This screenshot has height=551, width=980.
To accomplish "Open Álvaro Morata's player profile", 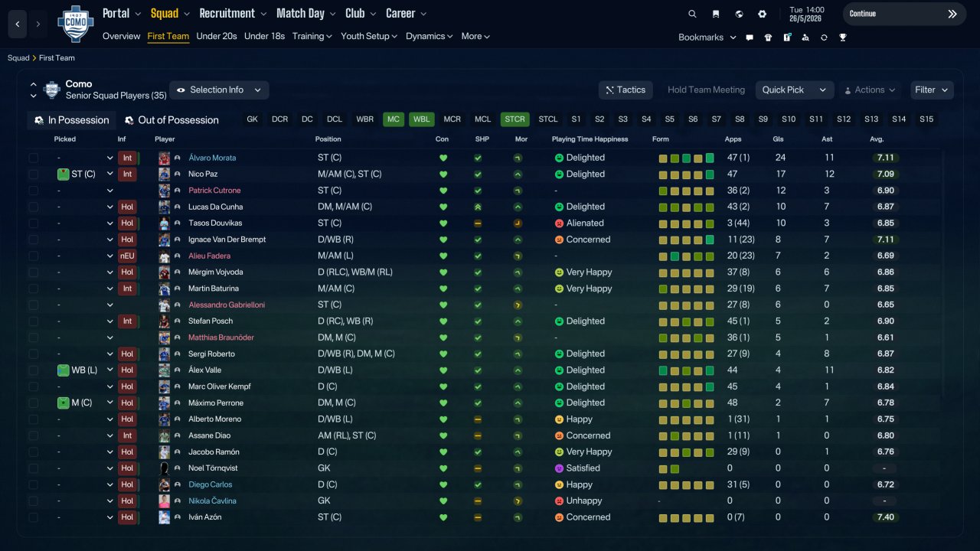I will tap(212, 158).
